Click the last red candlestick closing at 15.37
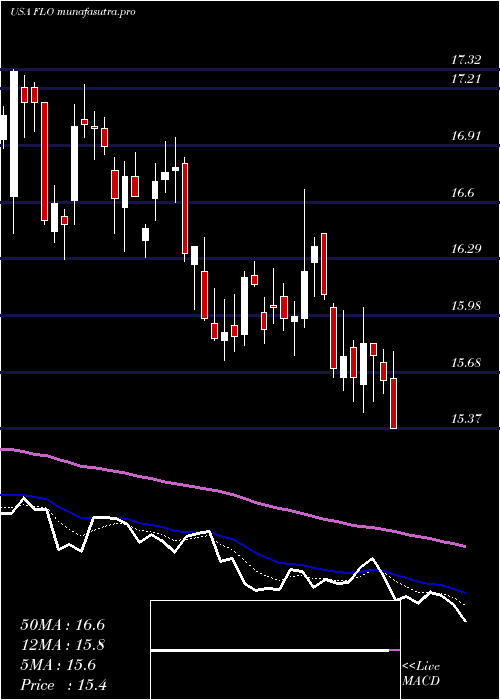Screen dimensions: 500x700 click(393, 403)
